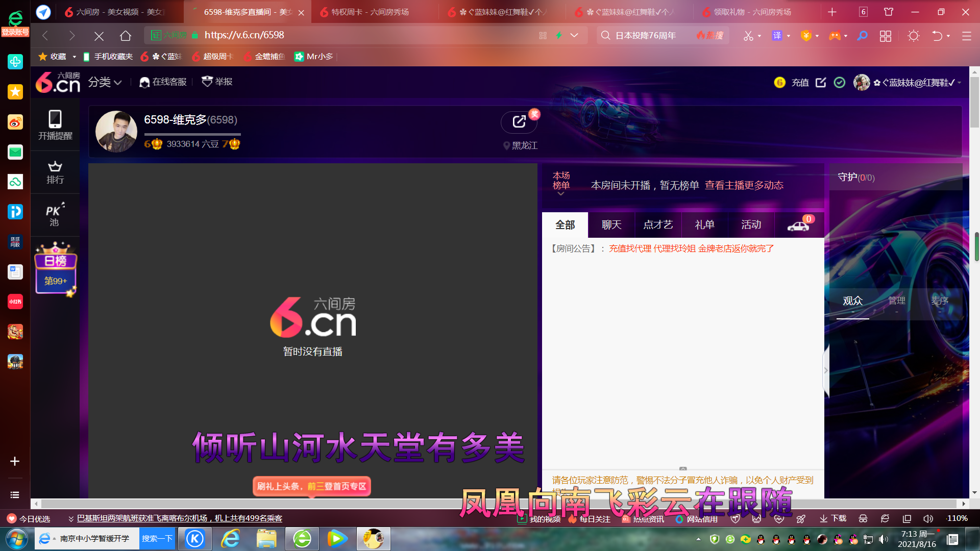Expand the news ticker chevron near 今日优选
The image size is (980, 551).
coord(71,519)
